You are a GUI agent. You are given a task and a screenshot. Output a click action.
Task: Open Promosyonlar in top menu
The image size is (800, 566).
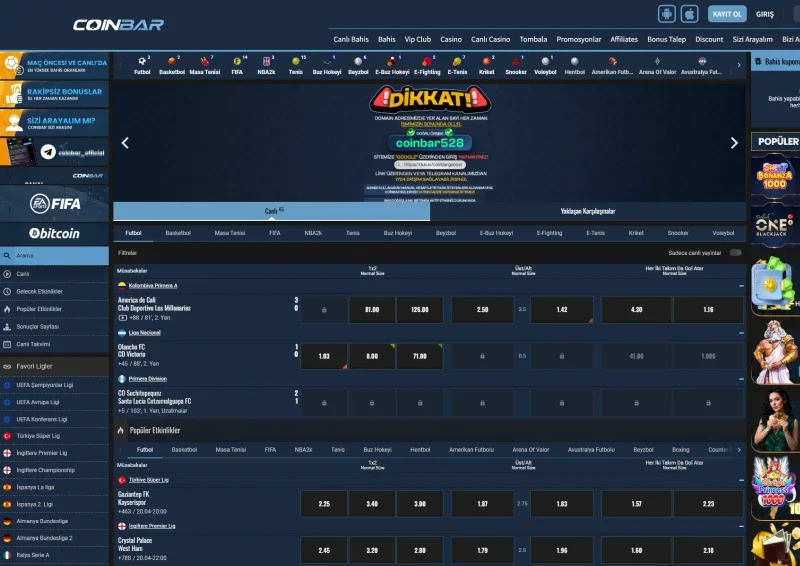[x=579, y=39]
